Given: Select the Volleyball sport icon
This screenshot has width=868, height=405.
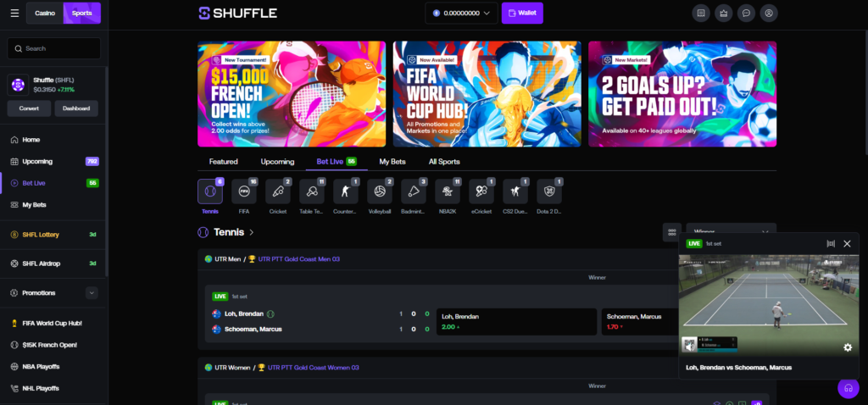Looking at the screenshot, I should coord(380,191).
